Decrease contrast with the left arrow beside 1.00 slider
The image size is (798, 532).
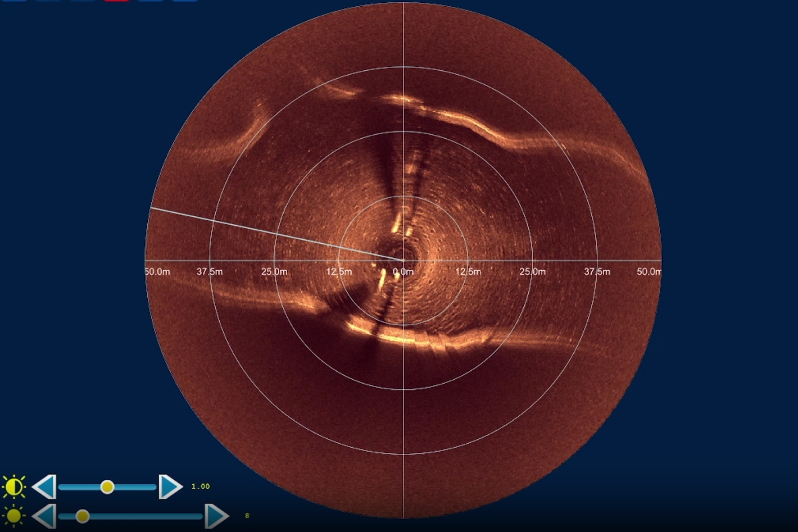[44, 486]
